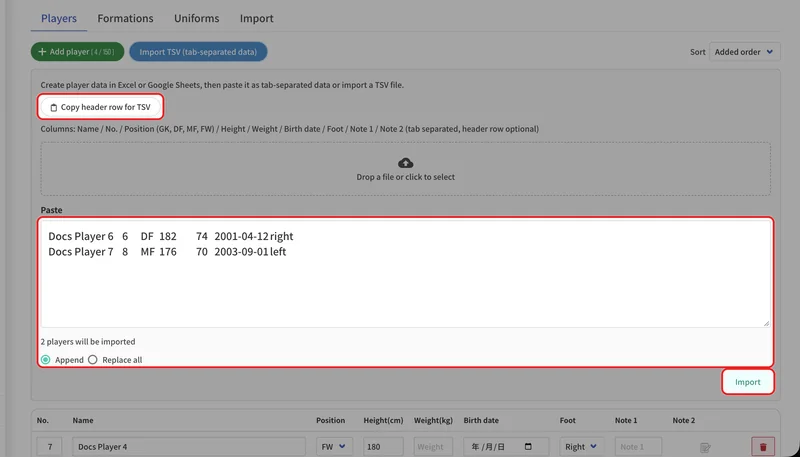800x457 pixels.
Task: Click the Note 2 edit icon
Action: click(x=706, y=447)
